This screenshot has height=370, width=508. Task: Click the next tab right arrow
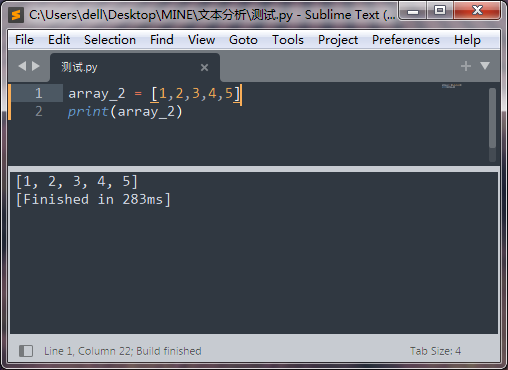pyautogui.click(x=36, y=66)
